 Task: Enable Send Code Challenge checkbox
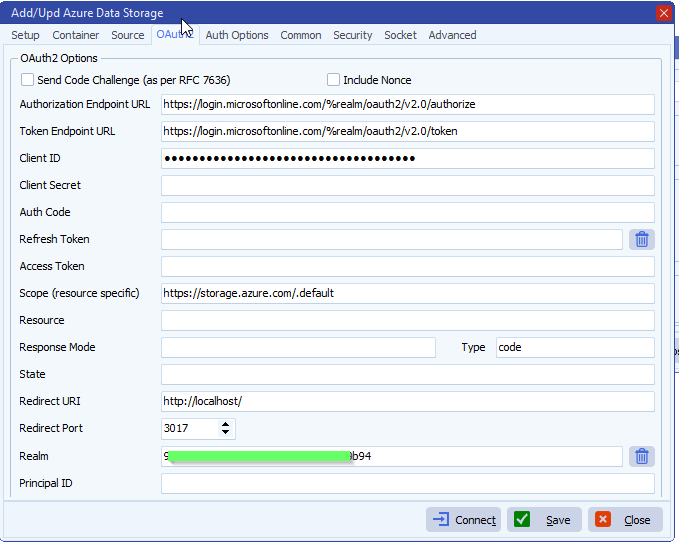[27, 80]
